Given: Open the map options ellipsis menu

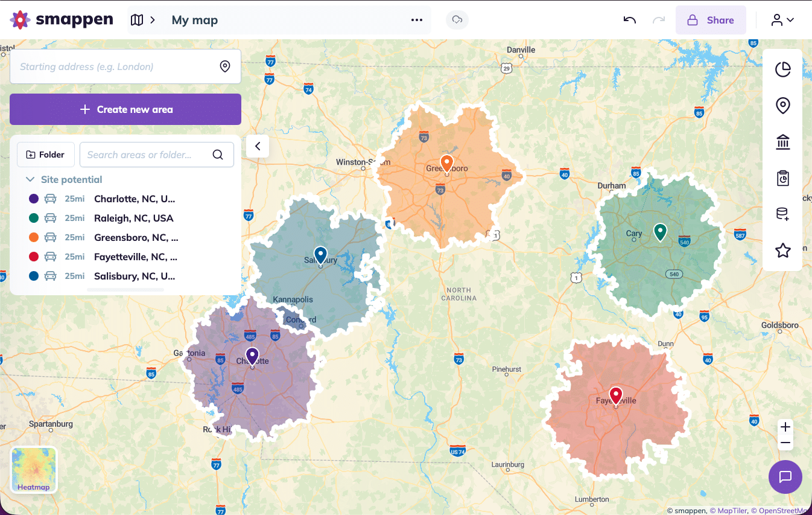Looking at the screenshot, I should (x=417, y=19).
